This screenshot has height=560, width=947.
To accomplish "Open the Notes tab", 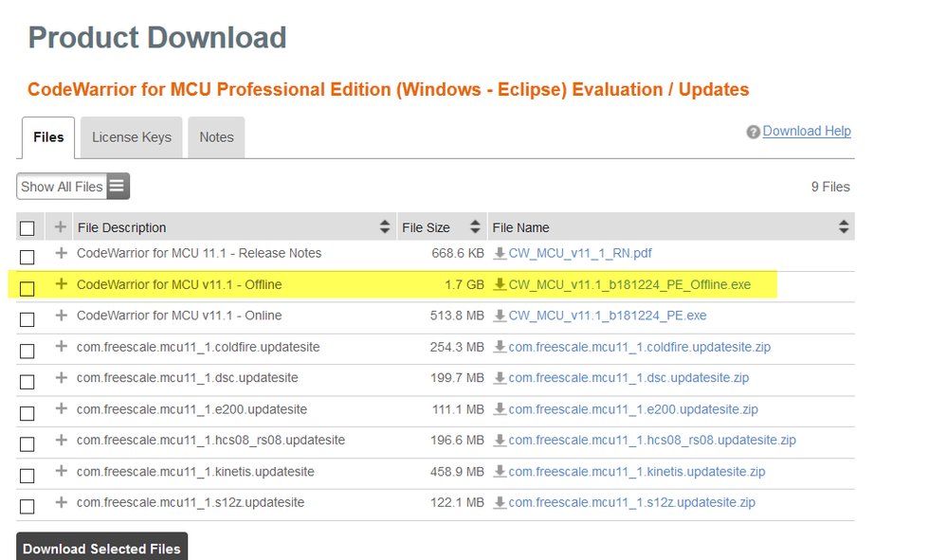I will point(216,137).
